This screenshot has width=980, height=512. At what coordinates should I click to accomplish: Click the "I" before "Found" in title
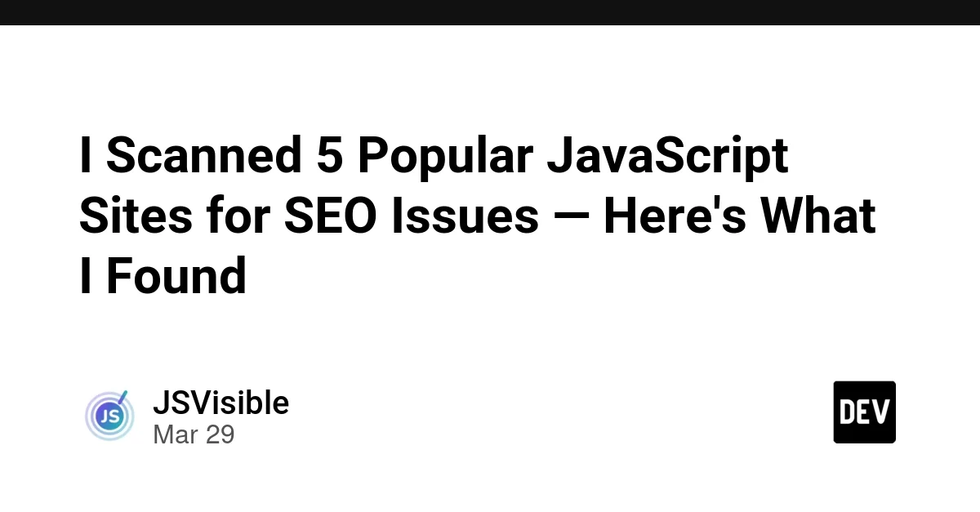point(84,277)
